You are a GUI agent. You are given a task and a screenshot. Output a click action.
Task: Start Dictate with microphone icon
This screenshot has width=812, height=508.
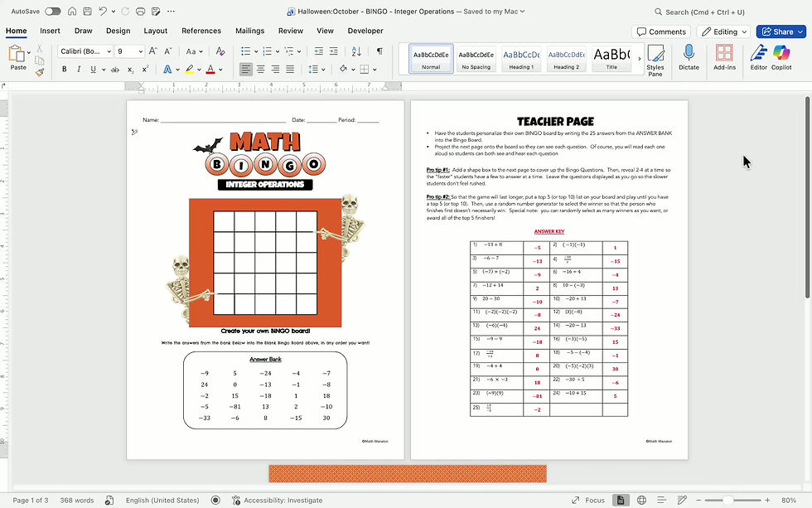(x=689, y=57)
